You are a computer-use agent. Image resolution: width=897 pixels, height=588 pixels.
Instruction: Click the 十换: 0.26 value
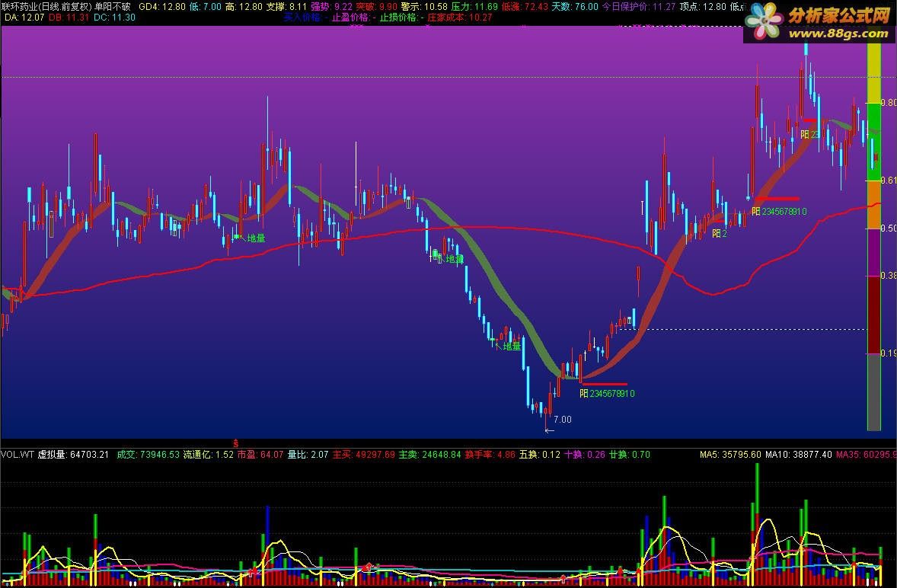click(x=585, y=455)
